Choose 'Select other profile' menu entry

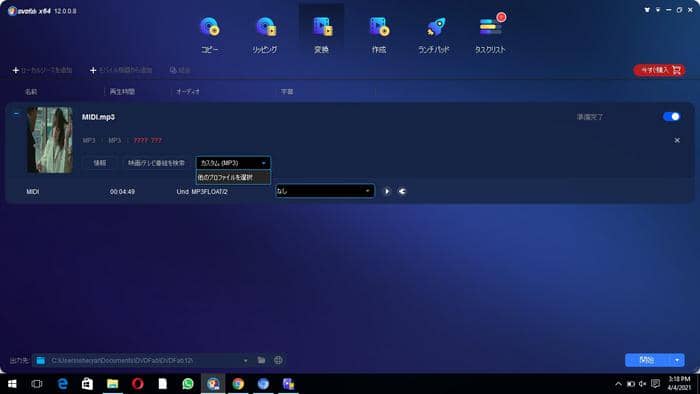point(233,177)
